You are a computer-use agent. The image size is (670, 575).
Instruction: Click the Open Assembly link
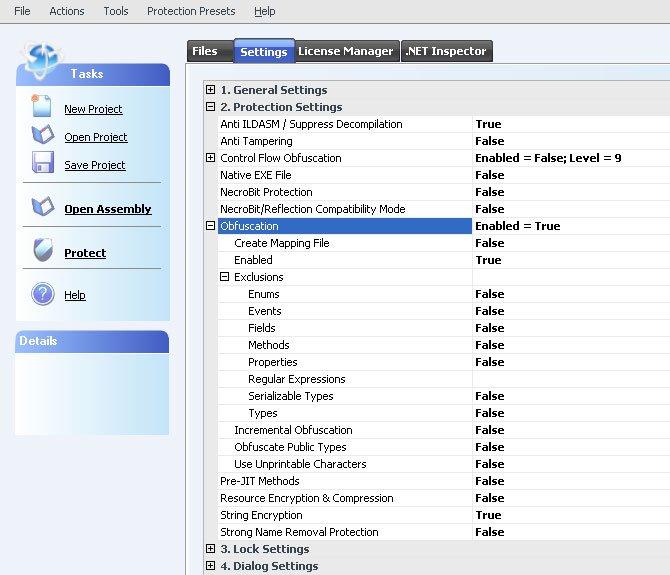[108, 209]
